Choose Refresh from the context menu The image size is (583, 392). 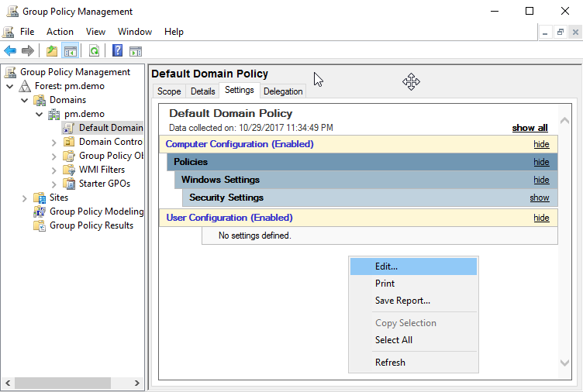point(413,363)
